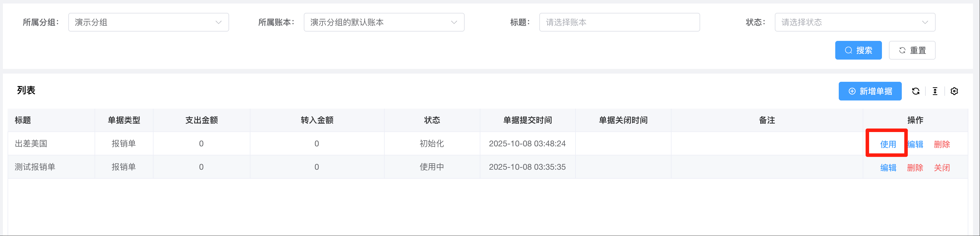980x236 pixels.
Task: Click 删除 for the 出差美国 row
Action: point(941,144)
